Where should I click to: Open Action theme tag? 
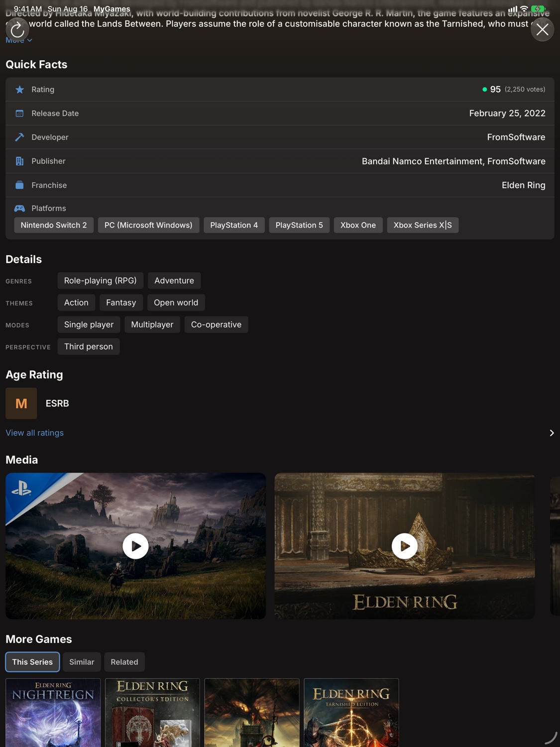pyautogui.click(x=76, y=302)
